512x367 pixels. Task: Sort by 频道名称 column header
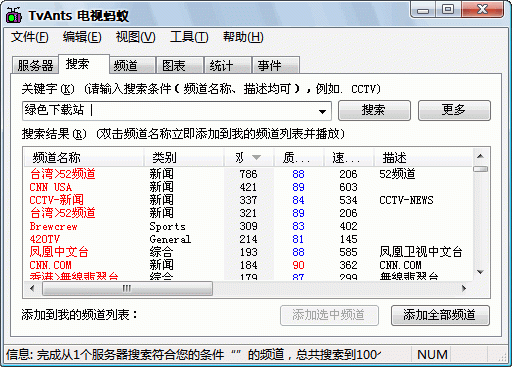(84, 157)
